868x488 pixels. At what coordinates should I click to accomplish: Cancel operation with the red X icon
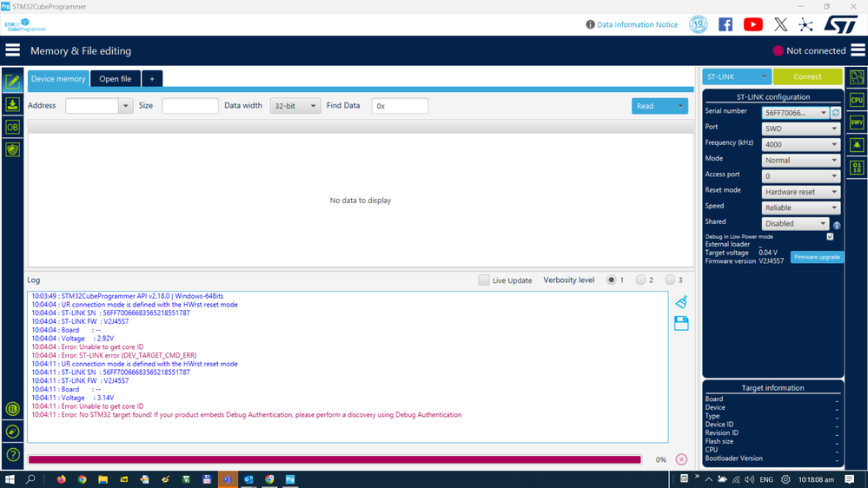(681, 459)
